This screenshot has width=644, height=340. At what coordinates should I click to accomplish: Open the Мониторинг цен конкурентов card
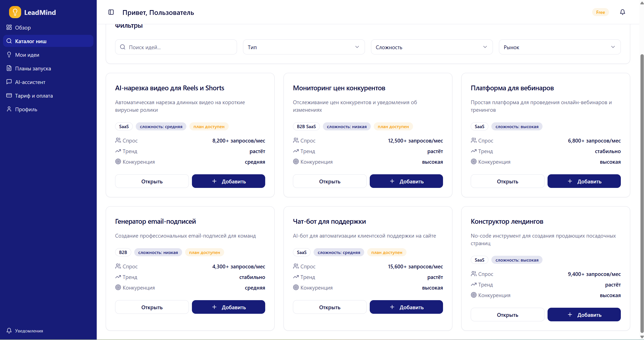coord(330,181)
